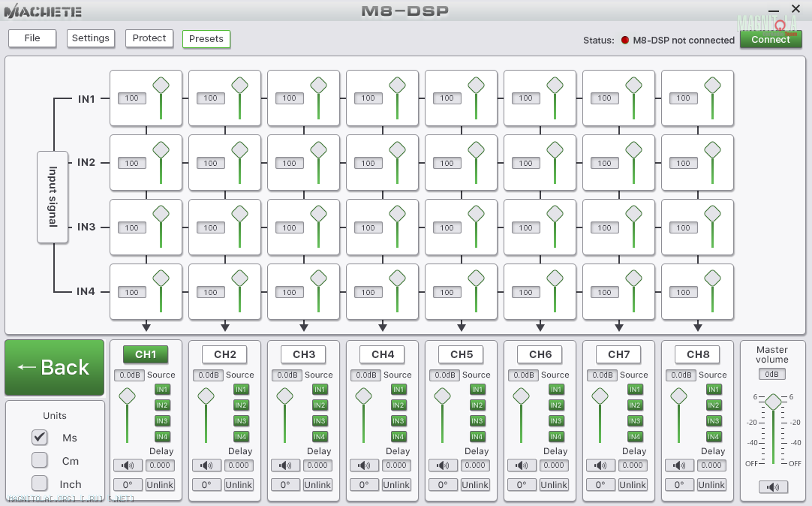Select Inch as delay units
Viewport: 812px width, 506px height.
(x=39, y=483)
